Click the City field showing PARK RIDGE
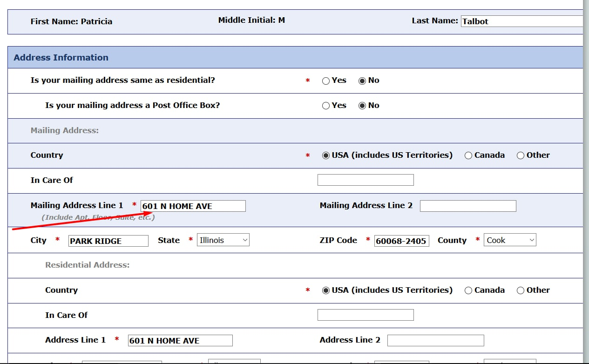589x364 pixels. click(x=108, y=241)
